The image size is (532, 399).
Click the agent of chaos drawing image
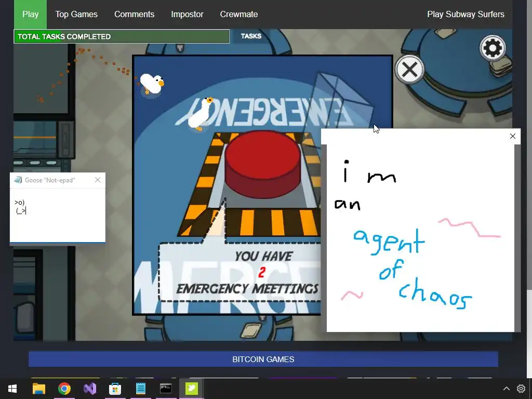coord(420,238)
